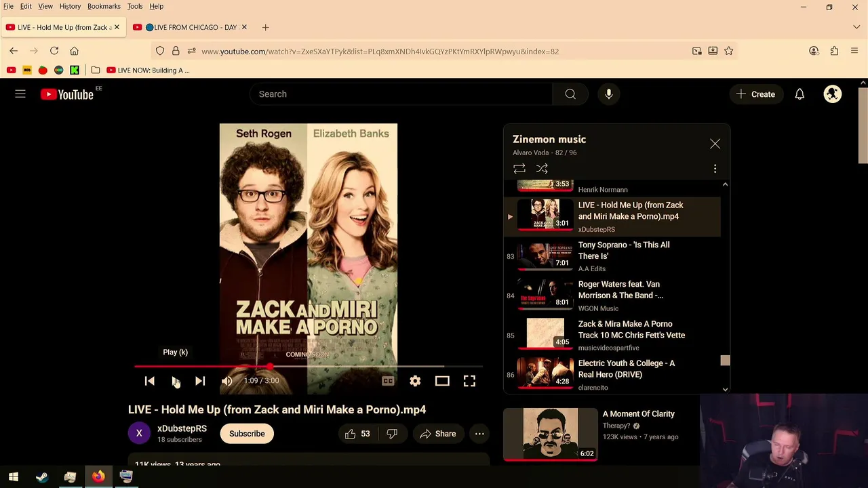868x488 pixels.
Task: Enter fullscreen mode
Action: [469, 381]
